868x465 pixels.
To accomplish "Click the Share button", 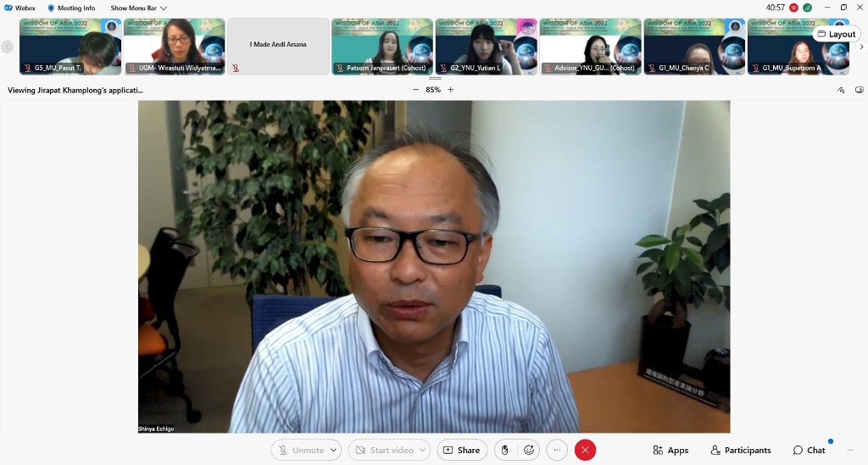I will [462, 450].
